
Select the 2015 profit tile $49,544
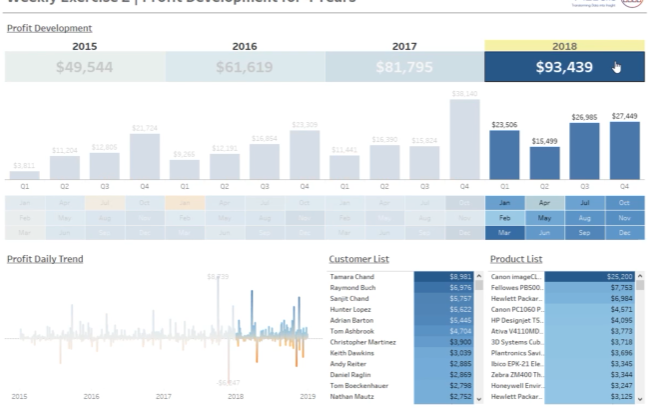click(85, 67)
